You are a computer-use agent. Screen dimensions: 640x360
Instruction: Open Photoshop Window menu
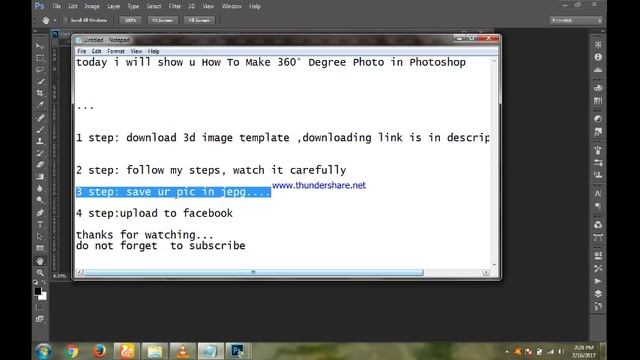tap(231, 7)
